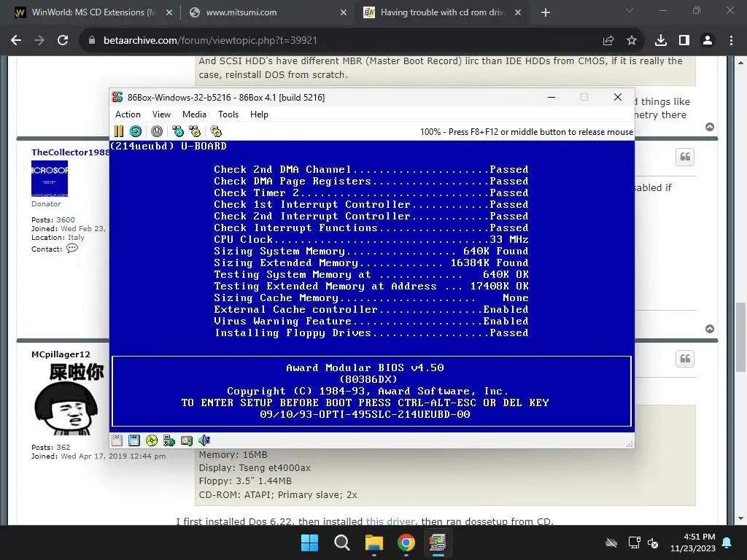The image size is (747, 560).
Task: Jump to top from arrow above MCpillager12's post
Action: [710, 329]
